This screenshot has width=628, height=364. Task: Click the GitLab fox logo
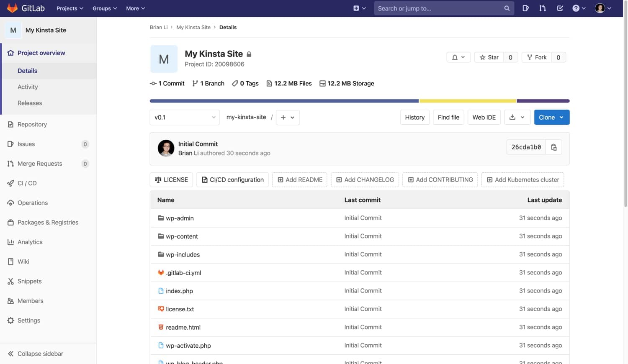(x=12, y=8)
